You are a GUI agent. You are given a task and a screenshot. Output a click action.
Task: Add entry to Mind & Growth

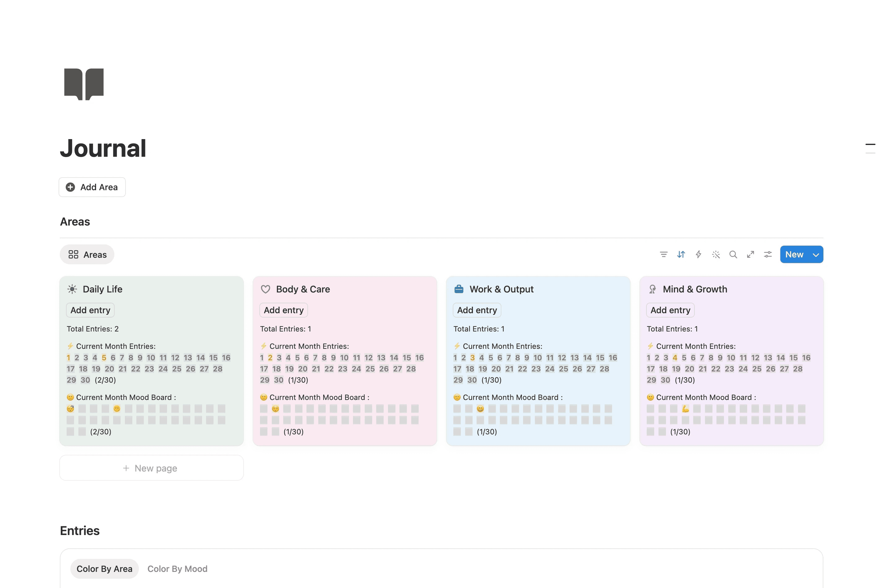(x=670, y=310)
